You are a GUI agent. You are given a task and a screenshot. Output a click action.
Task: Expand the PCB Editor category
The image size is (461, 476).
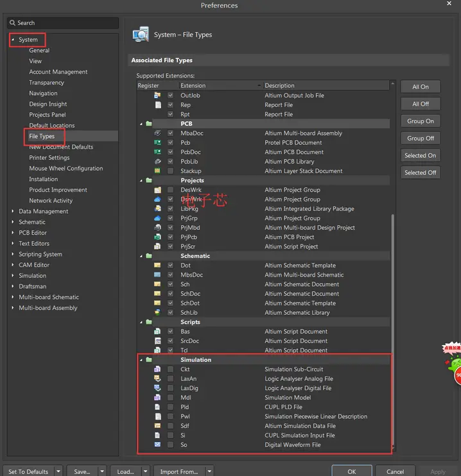(13, 232)
